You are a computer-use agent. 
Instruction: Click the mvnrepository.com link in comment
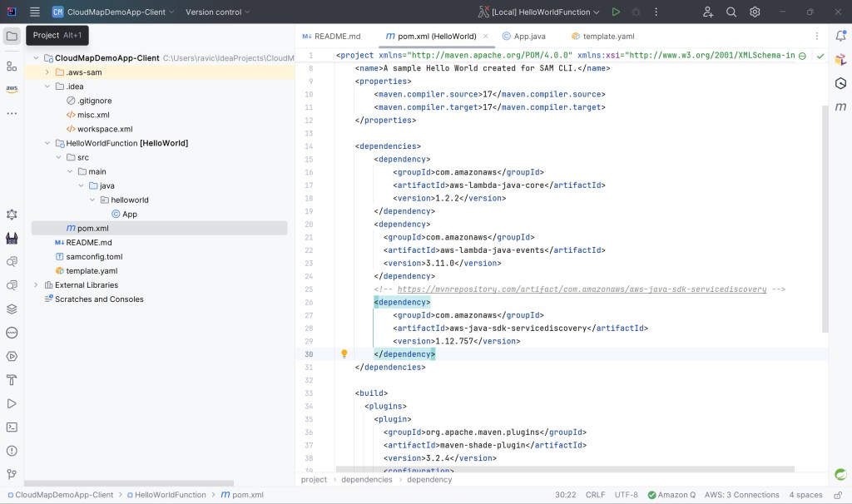(x=582, y=289)
